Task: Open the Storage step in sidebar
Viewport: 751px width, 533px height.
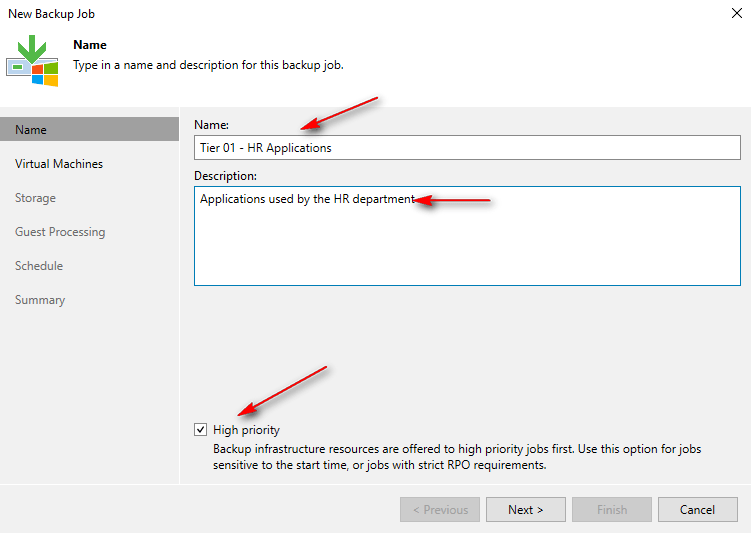Action: 35,198
